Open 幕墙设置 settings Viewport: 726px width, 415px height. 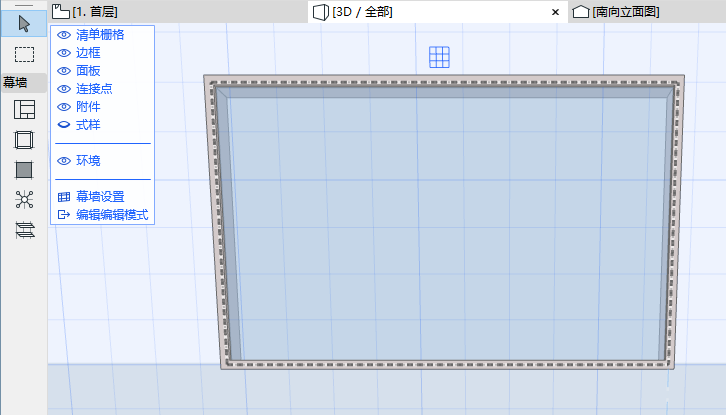(91, 197)
